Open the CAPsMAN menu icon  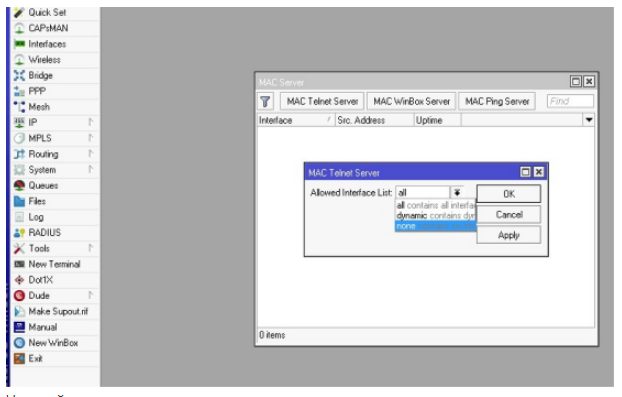point(19,28)
